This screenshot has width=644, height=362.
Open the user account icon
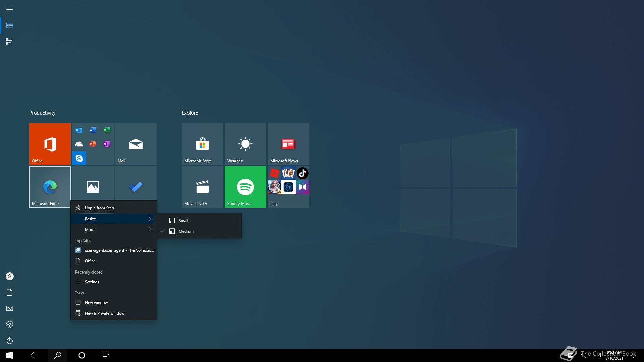coord(10,276)
